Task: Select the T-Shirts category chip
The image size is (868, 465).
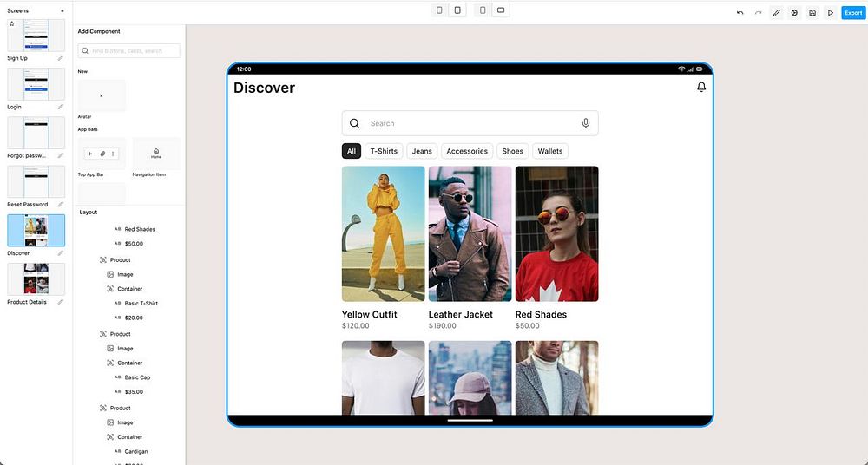Action: tap(384, 151)
